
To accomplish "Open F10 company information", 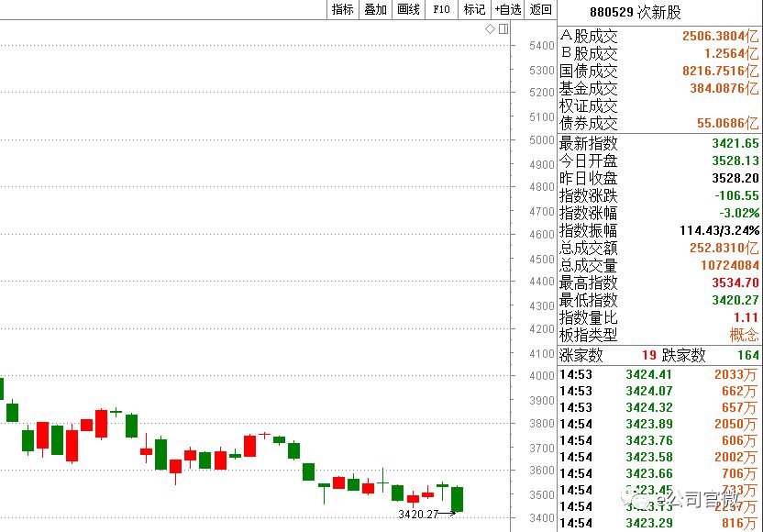I will 441,9.
